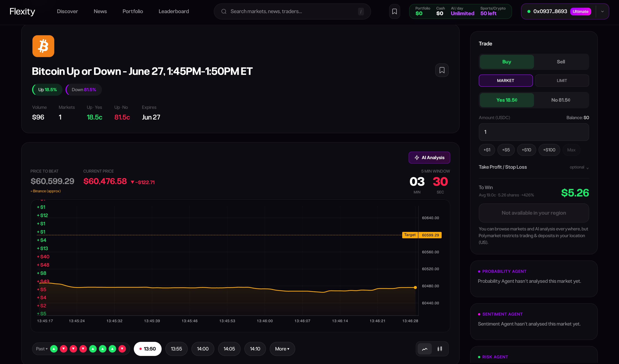
Task: Focus the Amount (USDC) input field
Action: 534,132
